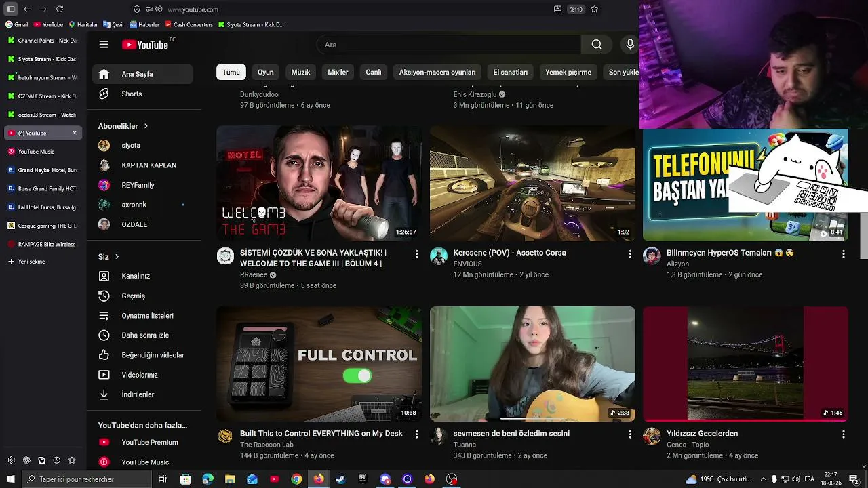Screen dimensions: 868x488
Task: Bookmark this page with the star
Action: point(595,9)
